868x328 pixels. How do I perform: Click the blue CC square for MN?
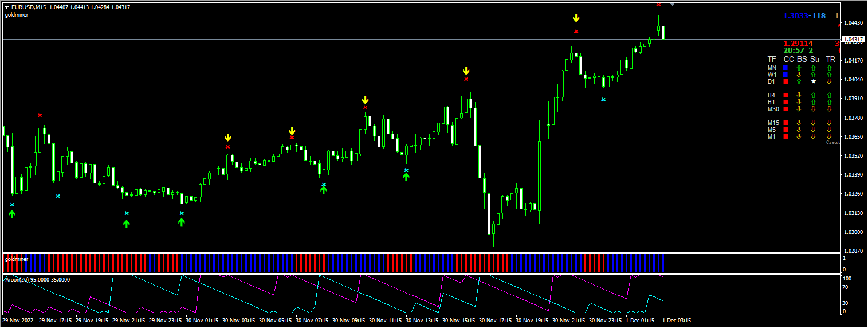(786, 68)
